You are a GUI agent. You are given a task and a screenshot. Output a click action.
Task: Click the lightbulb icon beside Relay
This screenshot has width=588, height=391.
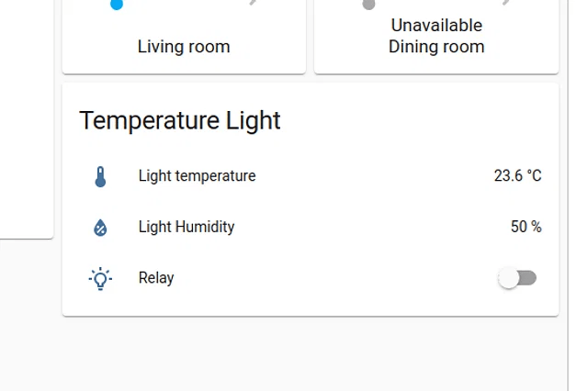[100, 278]
